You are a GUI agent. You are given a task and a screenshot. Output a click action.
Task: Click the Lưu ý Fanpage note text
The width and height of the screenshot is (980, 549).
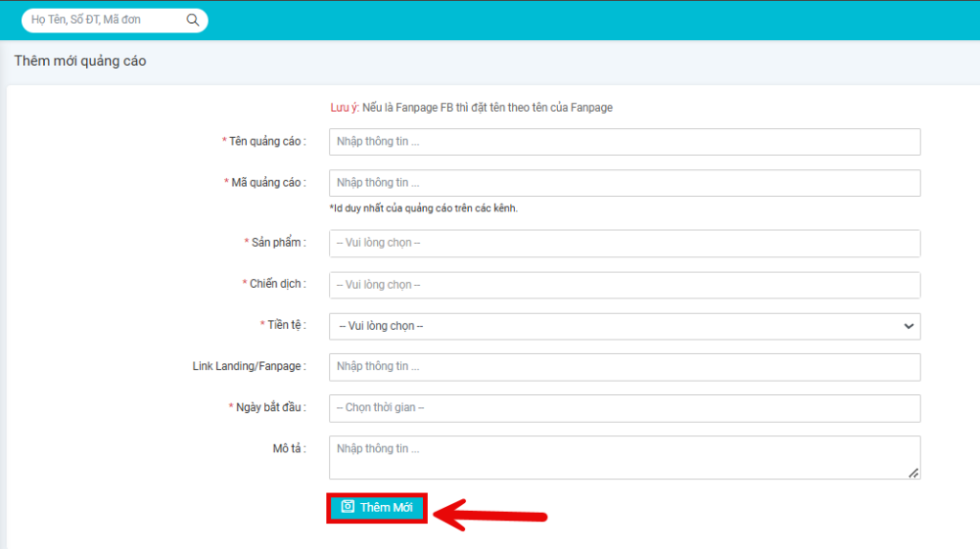click(x=472, y=108)
